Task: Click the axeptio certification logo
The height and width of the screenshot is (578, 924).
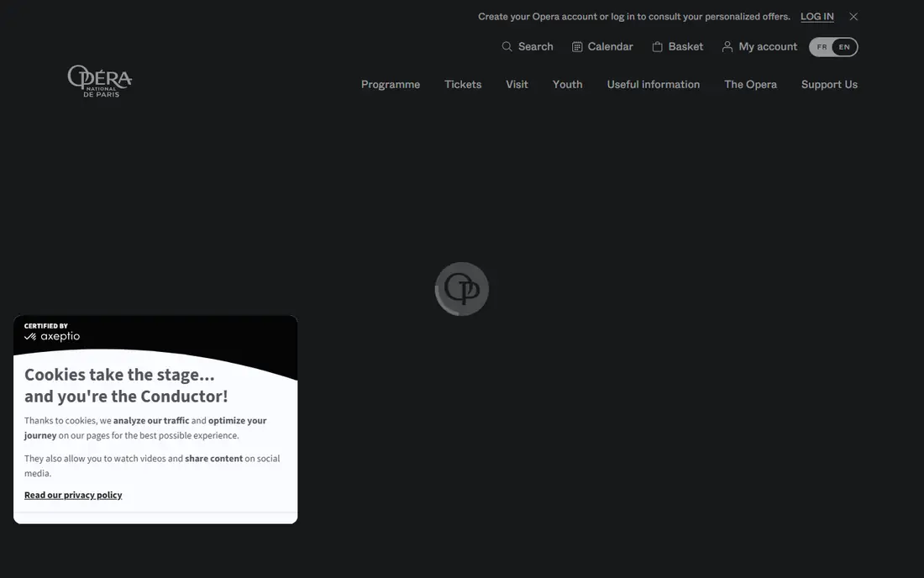Action: click(52, 336)
